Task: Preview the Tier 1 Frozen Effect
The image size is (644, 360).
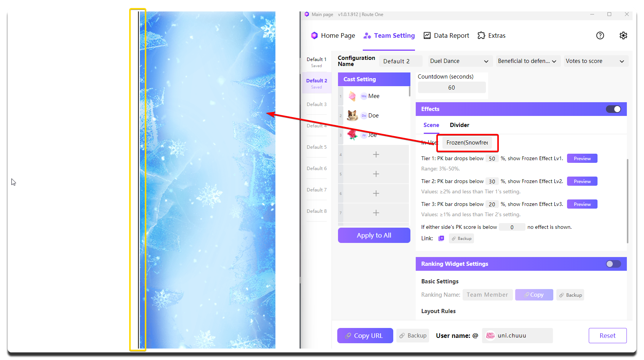Action: click(x=582, y=159)
